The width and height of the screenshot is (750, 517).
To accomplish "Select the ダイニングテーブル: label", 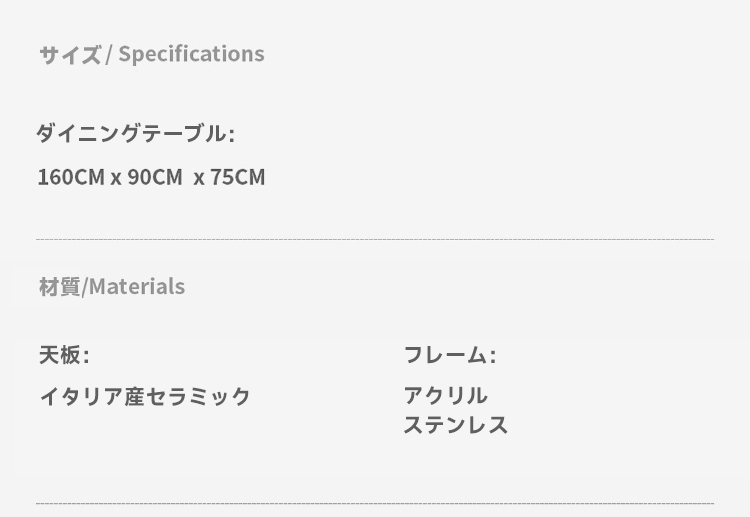I will click(135, 133).
